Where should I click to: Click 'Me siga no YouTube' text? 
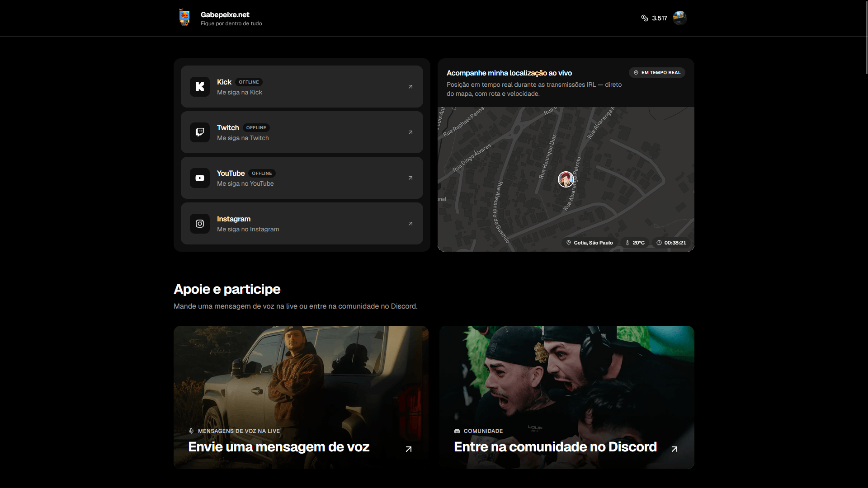pyautogui.click(x=245, y=183)
